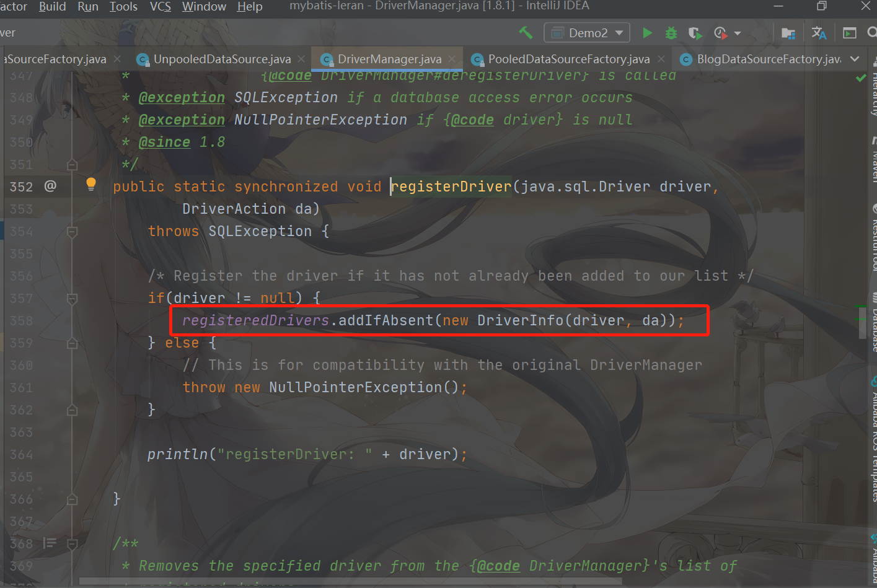Click @code tag in line 369
This screenshot has height=588, width=877.
pos(498,566)
